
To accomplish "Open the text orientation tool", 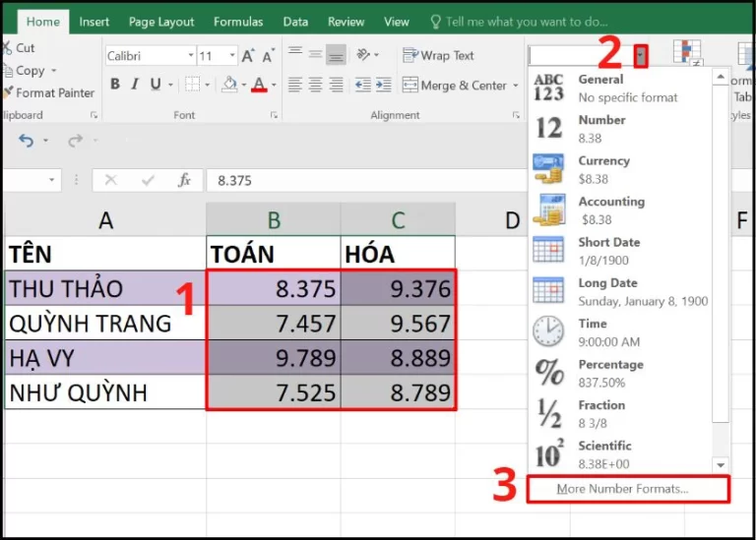I will coord(363,55).
